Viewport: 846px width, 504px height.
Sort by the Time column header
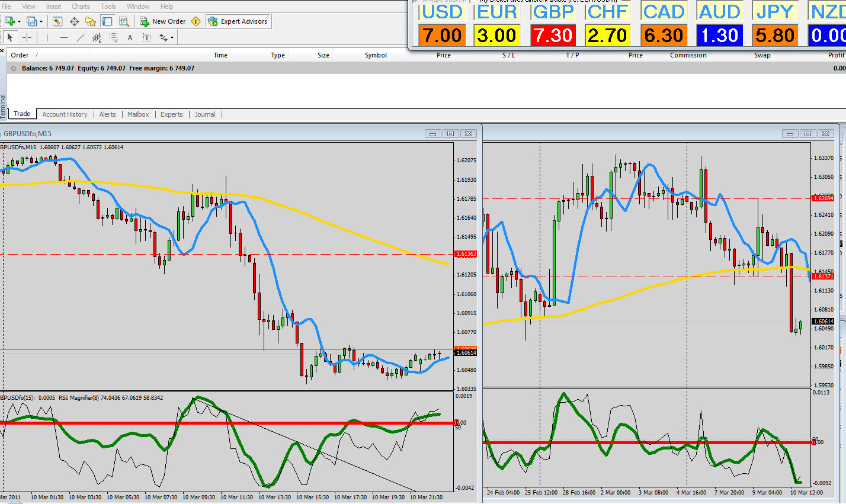tap(220, 55)
